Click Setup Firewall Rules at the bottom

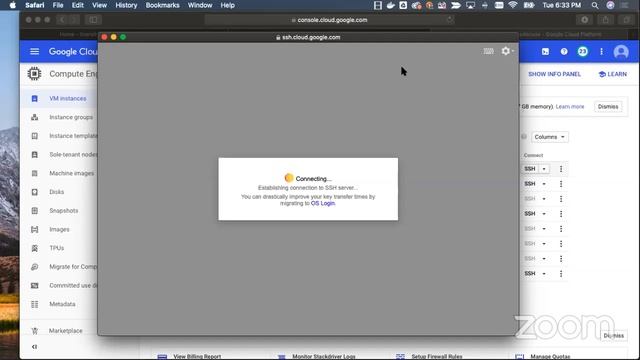437,357
